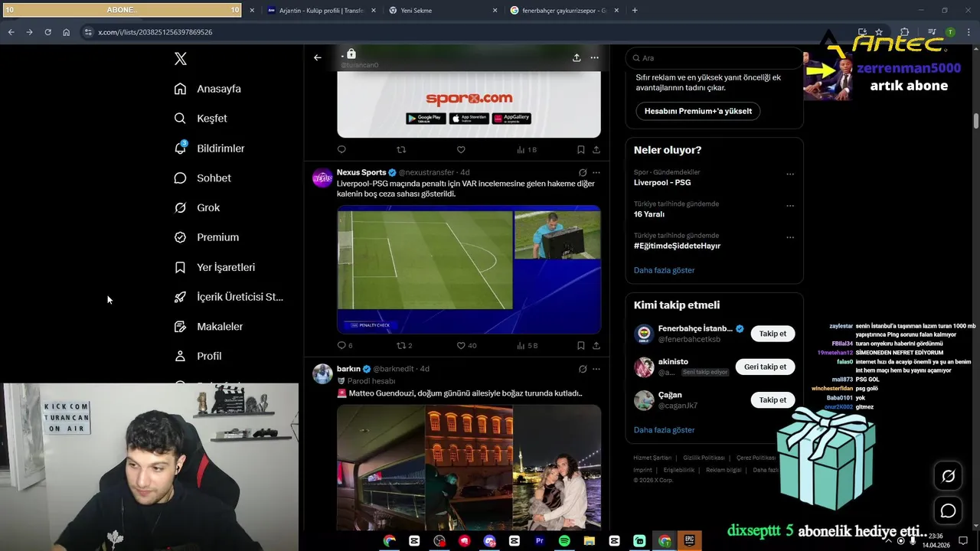The height and width of the screenshot is (551, 980).
Task: Follow Fenerbahçe İstanbul account
Action: (x=773, y=334)
